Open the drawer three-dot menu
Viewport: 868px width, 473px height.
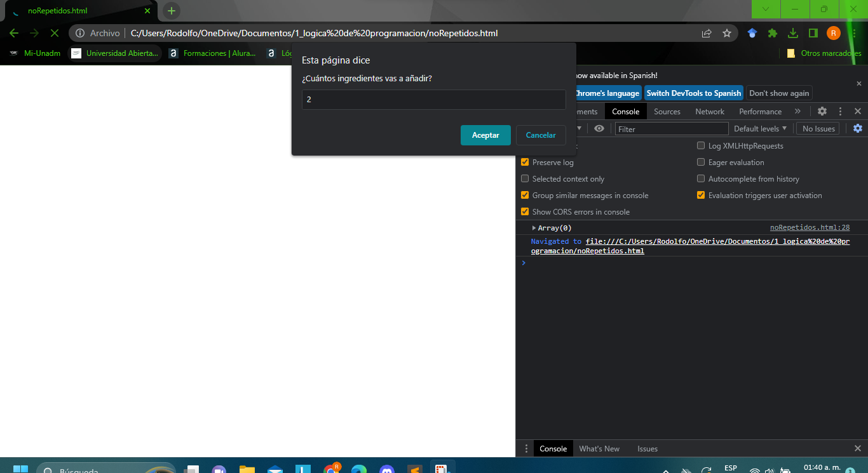tap(526, 448)
